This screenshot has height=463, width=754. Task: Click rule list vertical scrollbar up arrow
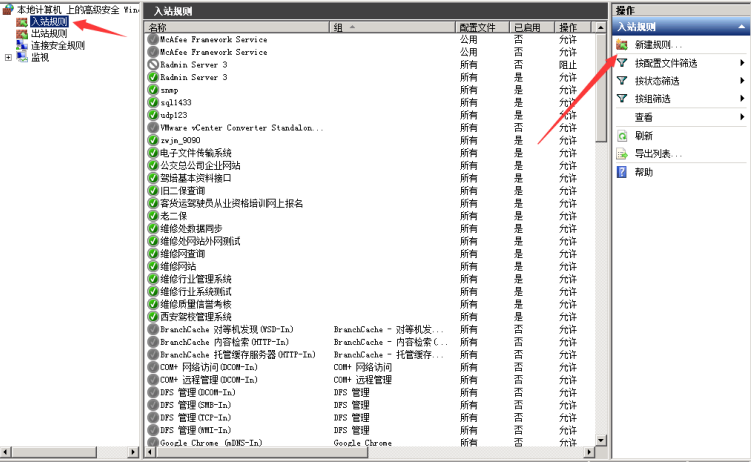click(601, 27)
